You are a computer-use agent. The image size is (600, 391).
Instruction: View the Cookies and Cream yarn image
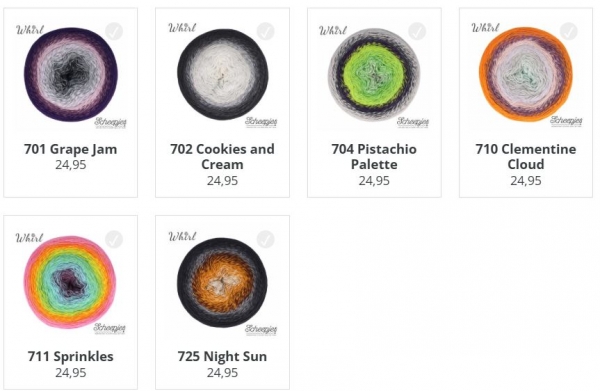(x=223, y=74)
